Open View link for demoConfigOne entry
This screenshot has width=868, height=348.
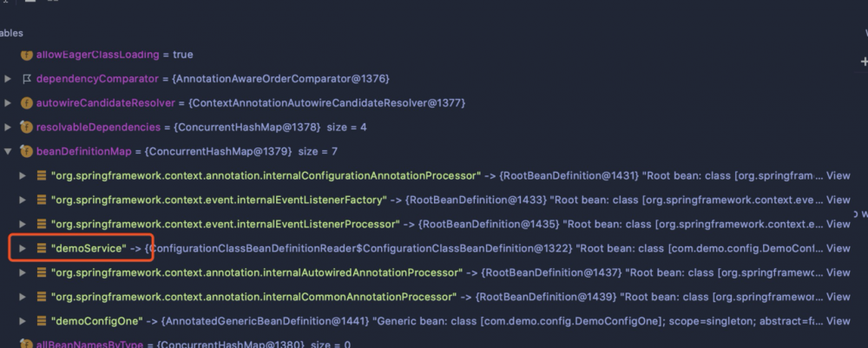838,321
